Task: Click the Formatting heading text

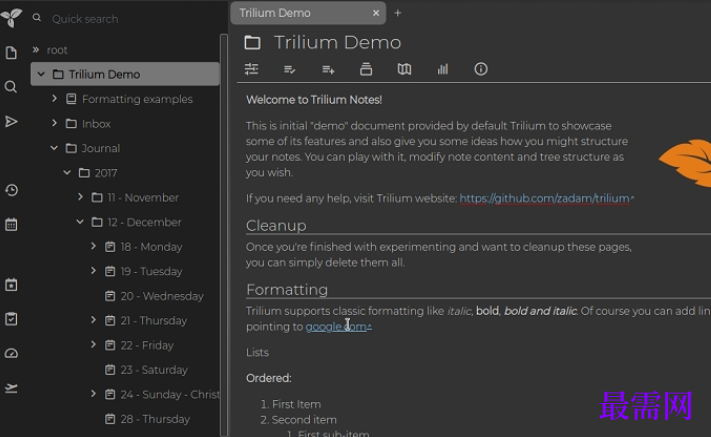Action: tap(287, 289)
